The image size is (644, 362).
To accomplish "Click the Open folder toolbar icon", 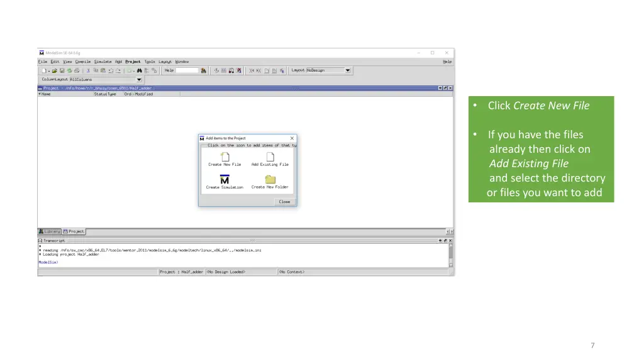I will point(54,70).
